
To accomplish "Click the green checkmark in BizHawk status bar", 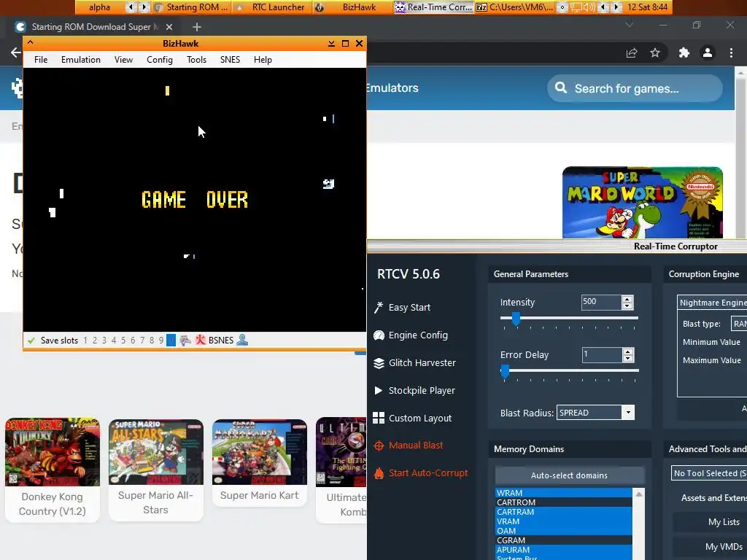I will pos(31,341).
